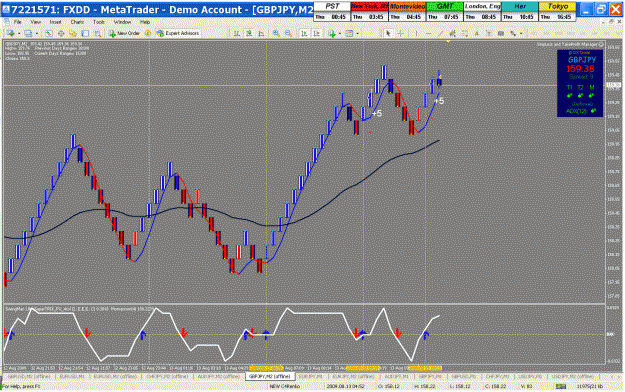Image resolution: width=625 pixels, height=392 pixels.
Task: Expand the Arrows dropdown arrow
Action: (521, 34)
